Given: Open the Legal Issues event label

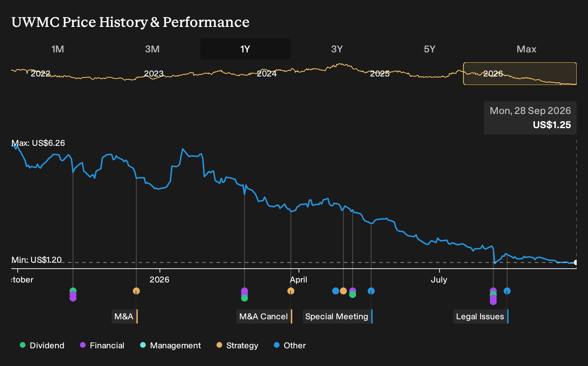Looking at the screenshot, I should click(481, 316).
